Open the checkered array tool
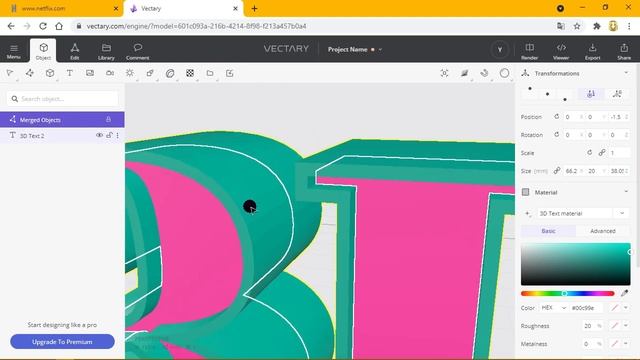The height and width of the screenshot is (360, 640). click(x=190, y=73)
